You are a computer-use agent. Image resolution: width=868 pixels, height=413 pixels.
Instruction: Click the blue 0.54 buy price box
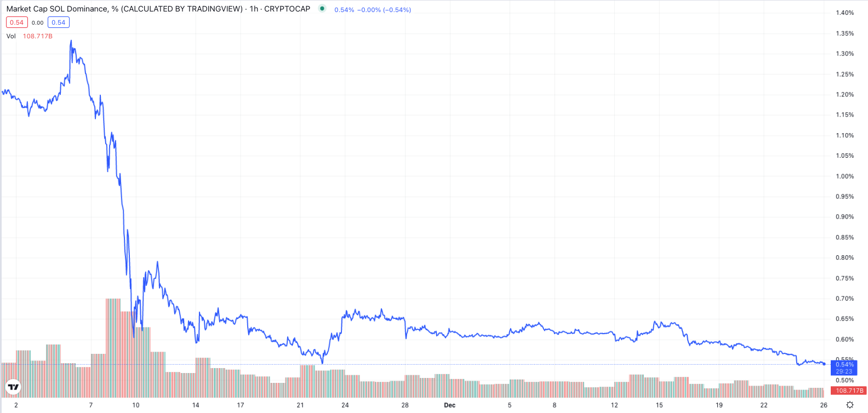(58, 22)
